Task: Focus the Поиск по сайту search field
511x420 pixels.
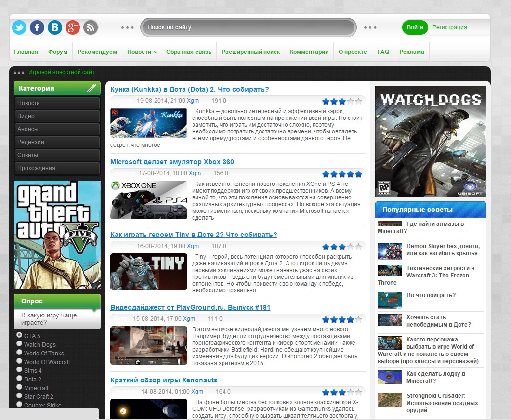Action: 249,27
